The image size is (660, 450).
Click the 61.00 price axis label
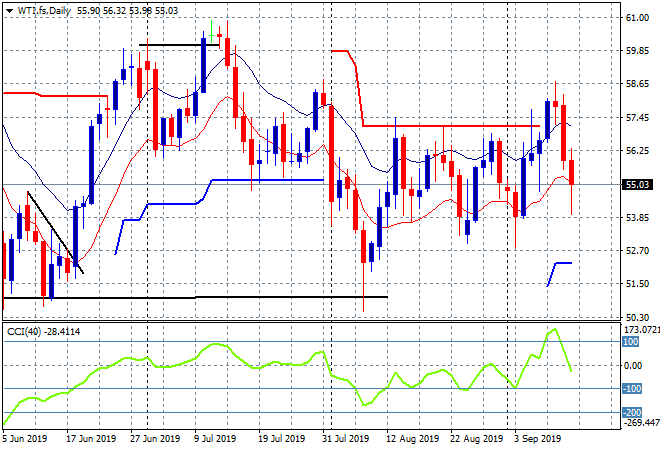(637, 18)
